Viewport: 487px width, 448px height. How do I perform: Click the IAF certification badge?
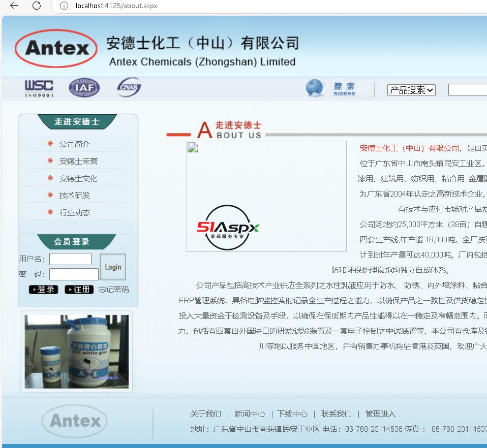(x=84, y=87)
